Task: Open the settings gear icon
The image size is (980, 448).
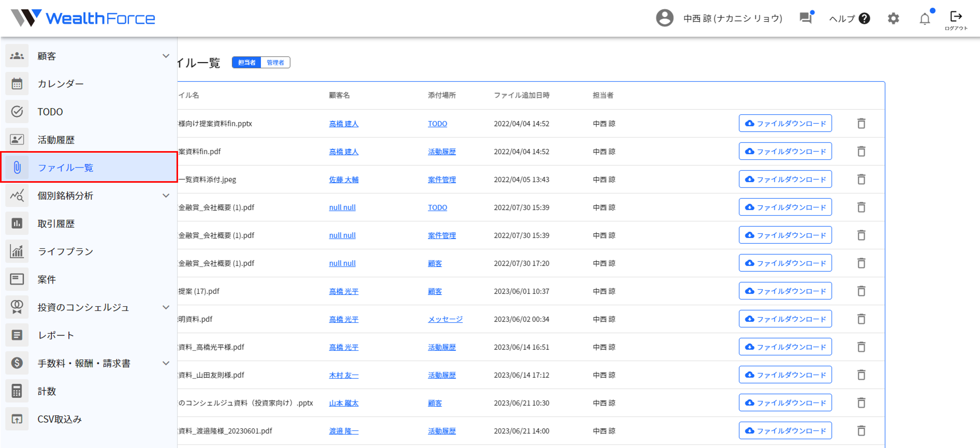Action: (x=893, y=19)
